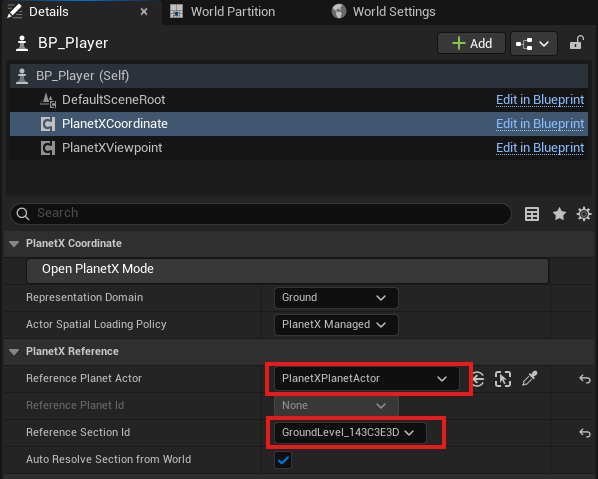Click Edit in Blueprint for PlanetXViewpoint
598x479 pixels.
point(540,148)
